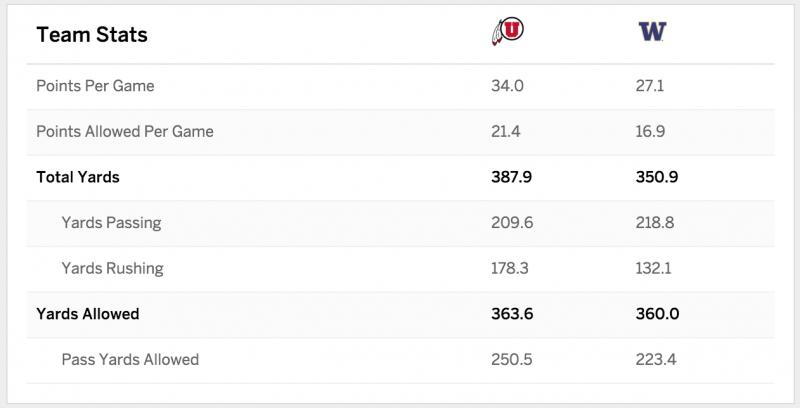Click the Points Per Game label
Screen dimensions: 800x408
95,86
